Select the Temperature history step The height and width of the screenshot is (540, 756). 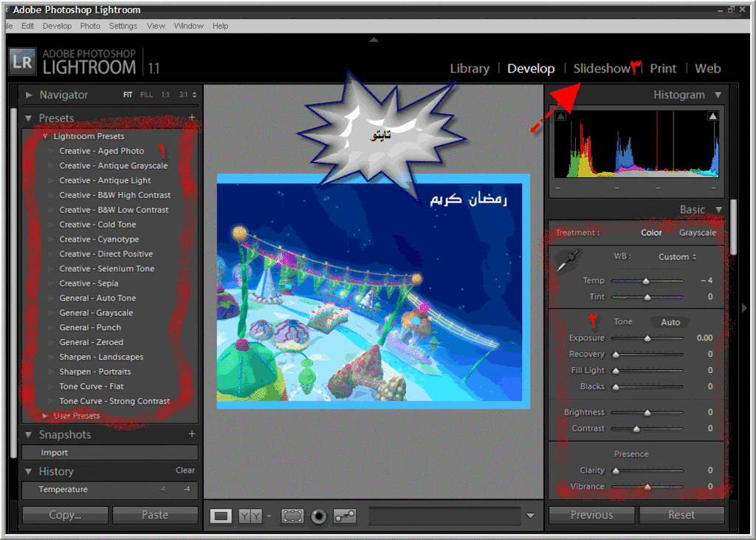coord(110,489)
